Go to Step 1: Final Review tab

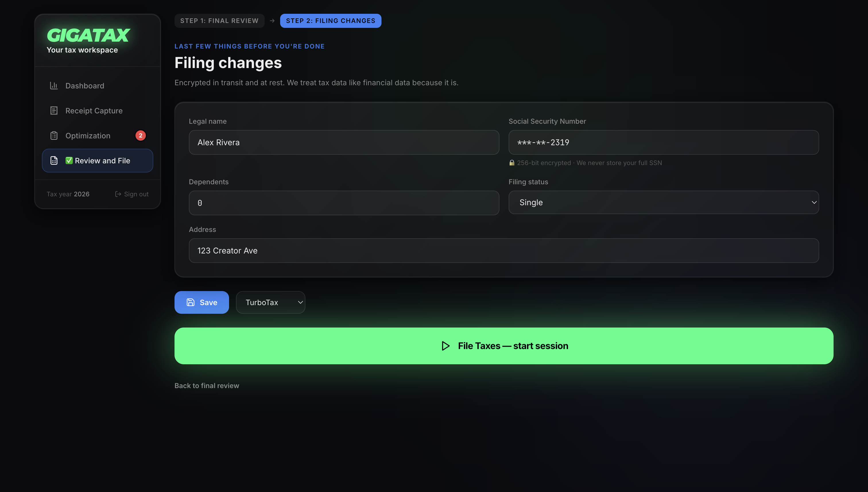tap(219, 21)
